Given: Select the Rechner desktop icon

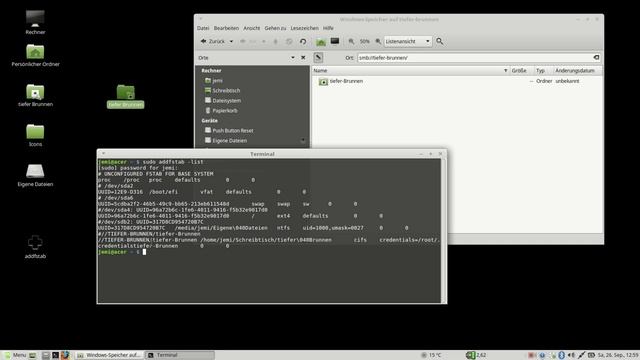Looking at the screenshot, I should (35, 22).
